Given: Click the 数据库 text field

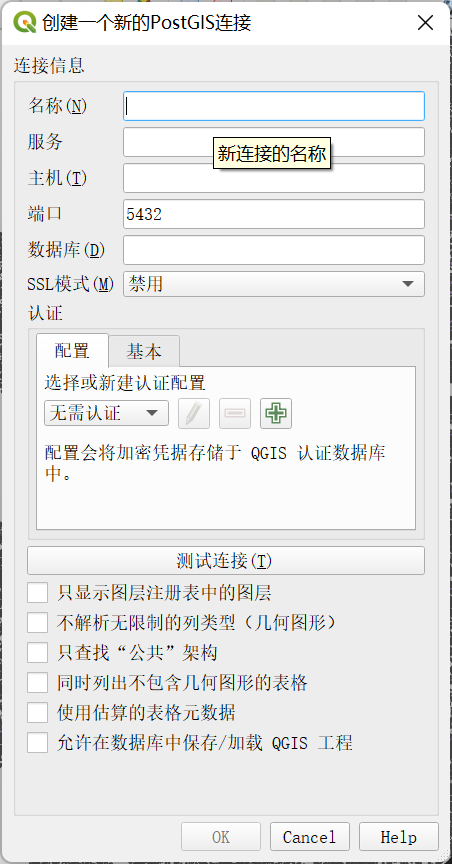Looking at the screenshot, I should (x=274, y=250).
